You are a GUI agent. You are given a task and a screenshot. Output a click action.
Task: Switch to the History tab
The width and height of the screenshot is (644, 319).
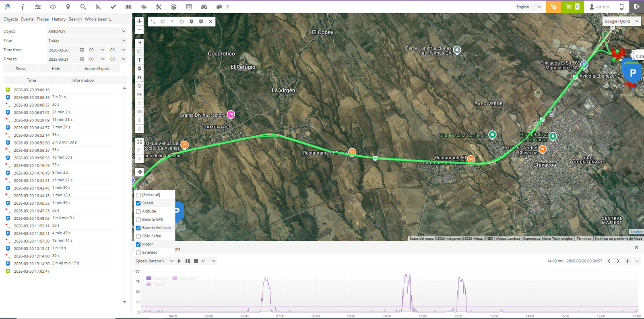[x=59, y=19]
